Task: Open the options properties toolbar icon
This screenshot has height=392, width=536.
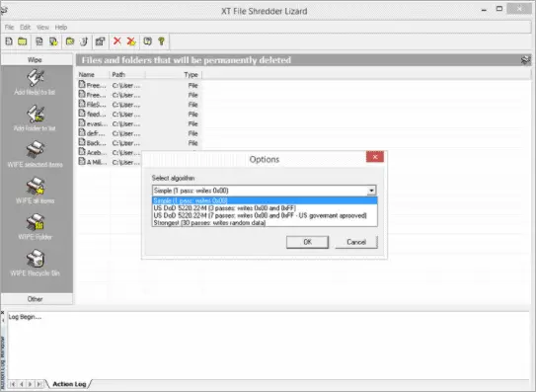Action: (x=100, y=41)
